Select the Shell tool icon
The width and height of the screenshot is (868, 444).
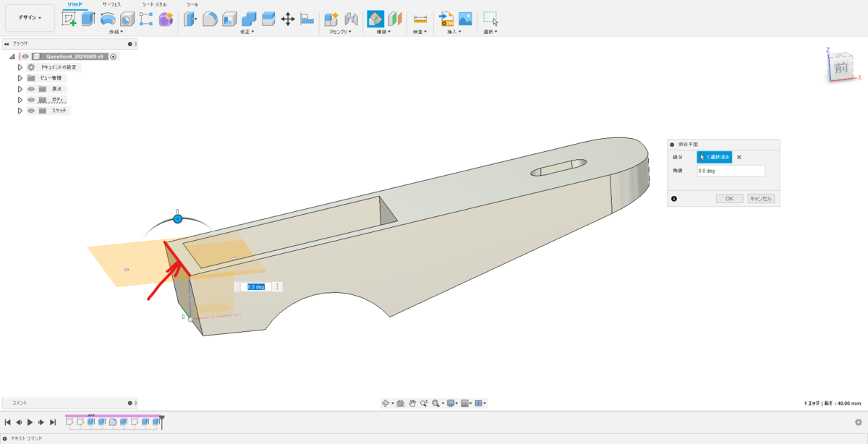pos(229,20)
